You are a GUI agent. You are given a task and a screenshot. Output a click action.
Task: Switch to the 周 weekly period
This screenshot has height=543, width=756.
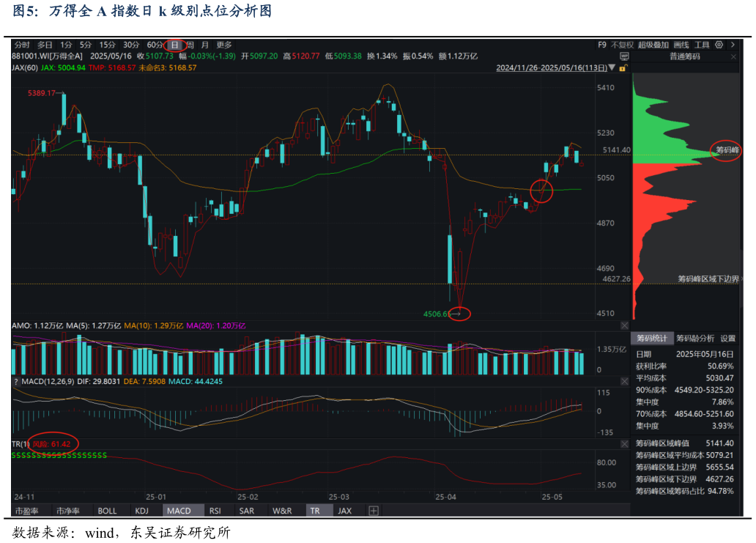[x=190, y=45]
